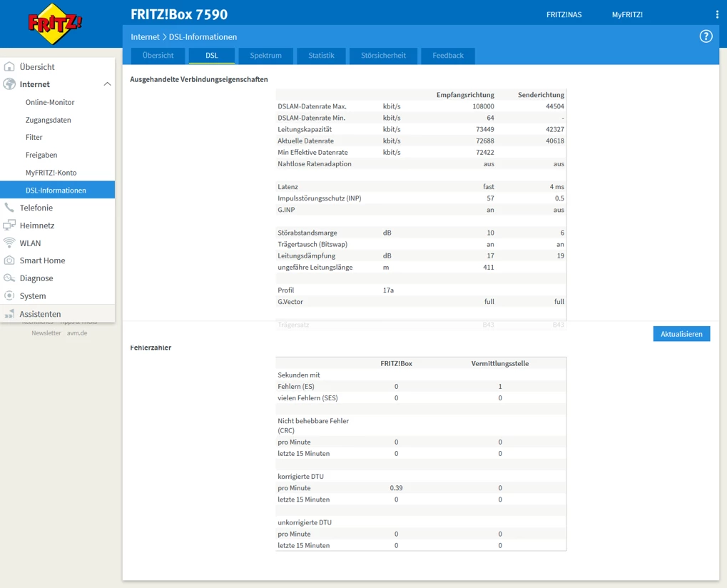Screen dimensions: 727x588
Task: Click the value 44504 in Senderichtung
Action: pyautogui.click(x=554, y=106)
